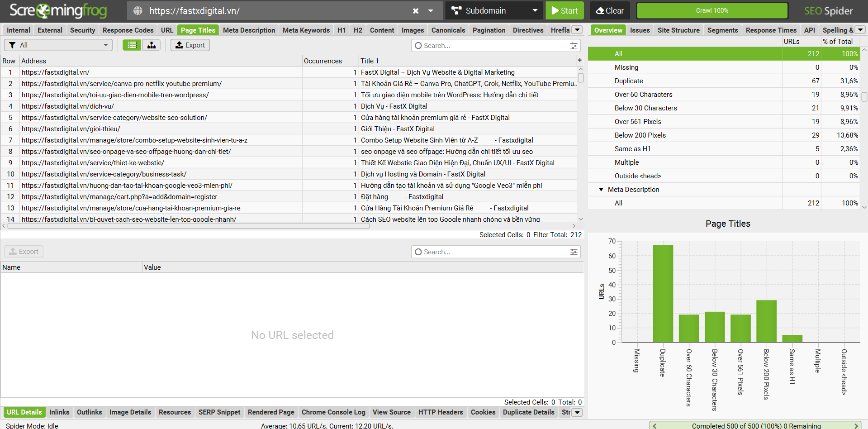Add a column with the plus icon
This screenshot has width=868, height=429.
(x=579, y=60)
